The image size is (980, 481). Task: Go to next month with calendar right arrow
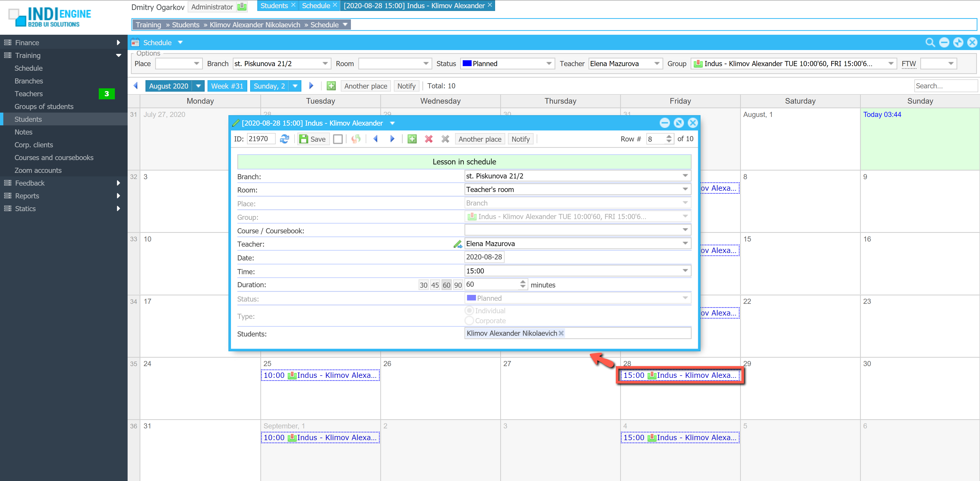click(311, 86)
